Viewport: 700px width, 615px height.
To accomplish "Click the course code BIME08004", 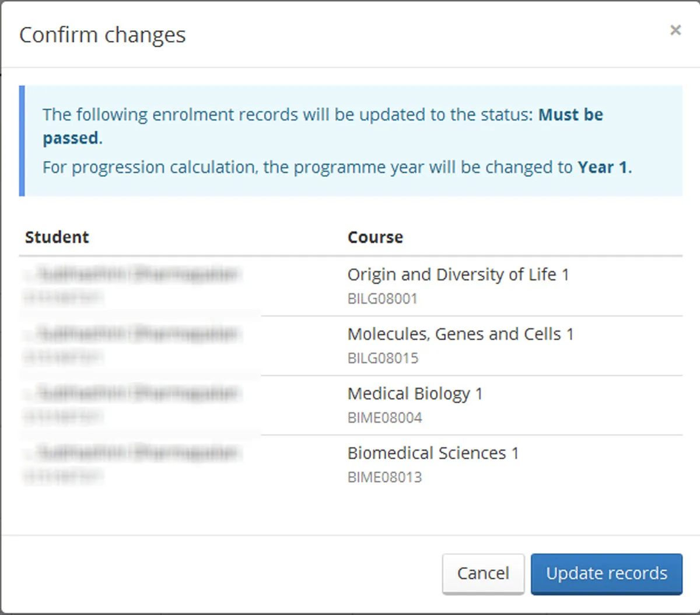I will click(x=385, y=417).
